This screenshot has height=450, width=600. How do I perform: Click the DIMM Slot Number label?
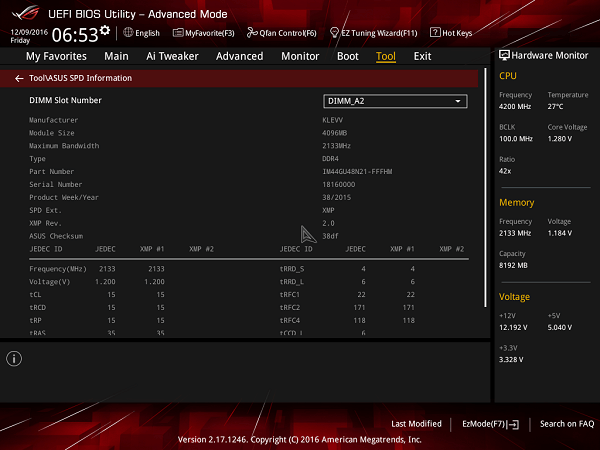[x=65, y=100]
